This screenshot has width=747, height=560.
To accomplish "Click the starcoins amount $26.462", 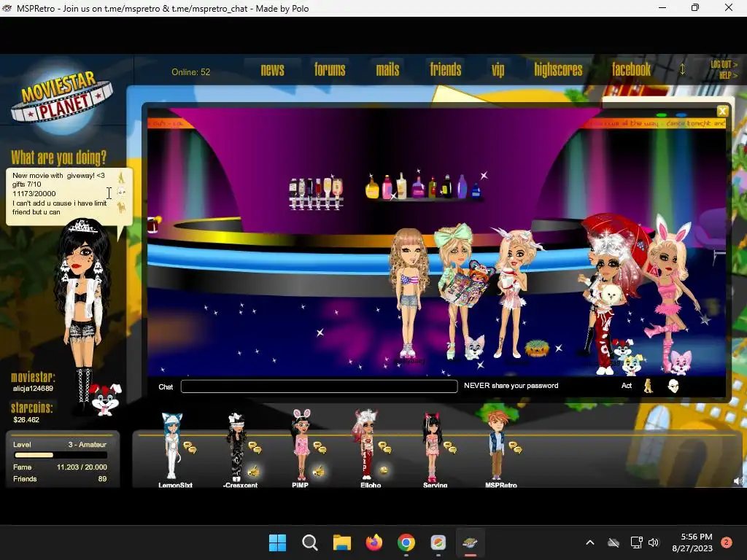I will 26,419.
